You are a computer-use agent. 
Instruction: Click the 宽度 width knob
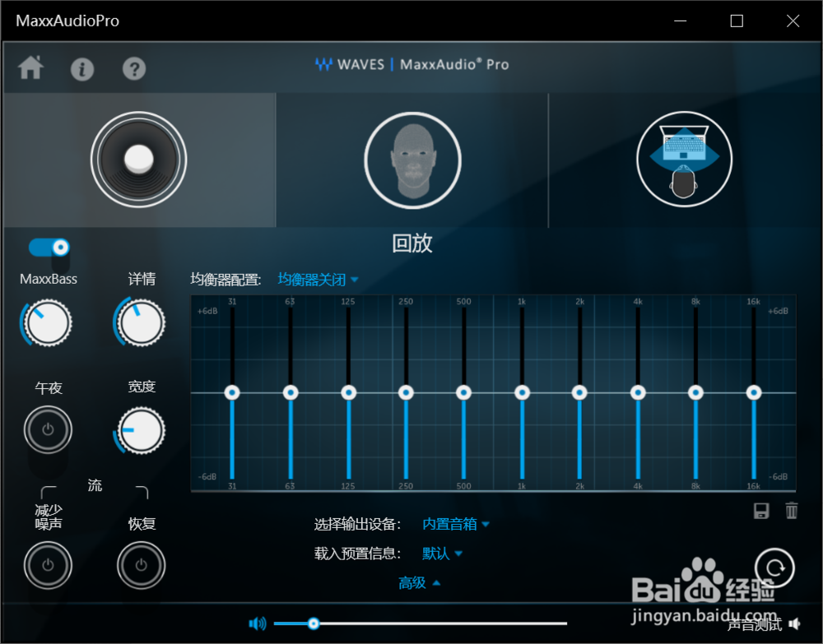pyautogui.click(x=141, y=430)
